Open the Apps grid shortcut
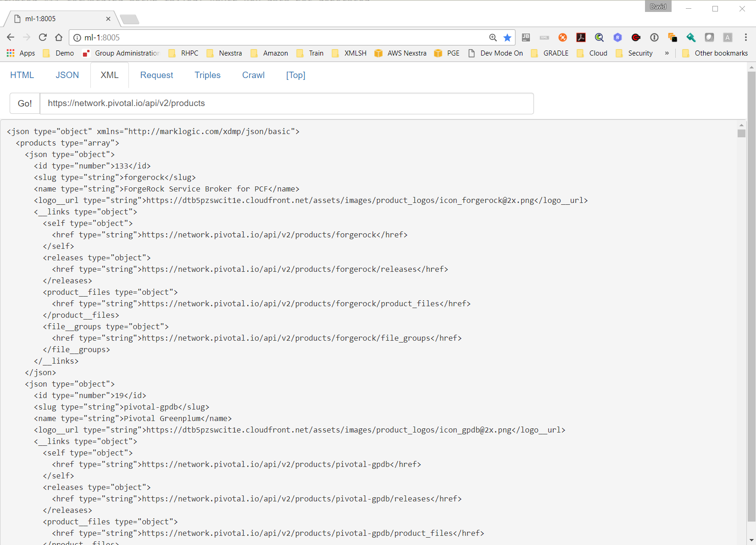 tap(21, 53)
